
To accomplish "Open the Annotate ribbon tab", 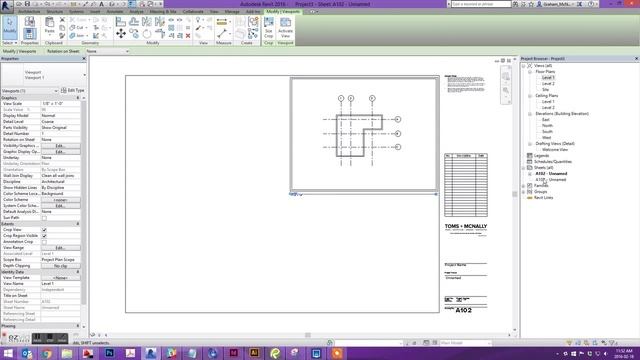I will click(x=115, y=12).
